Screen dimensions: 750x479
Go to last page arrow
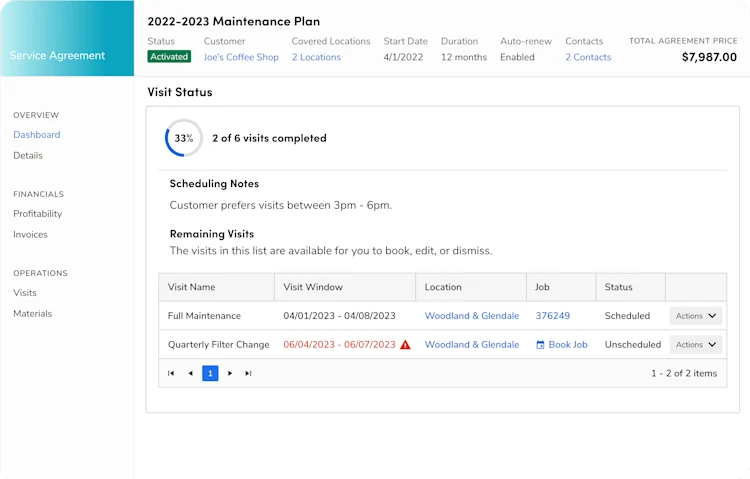(248, 373)
